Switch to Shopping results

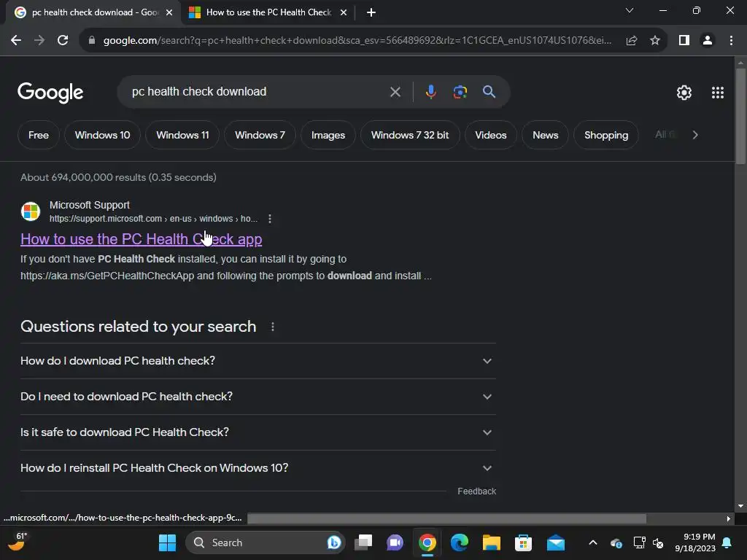(x=606, y=135)
